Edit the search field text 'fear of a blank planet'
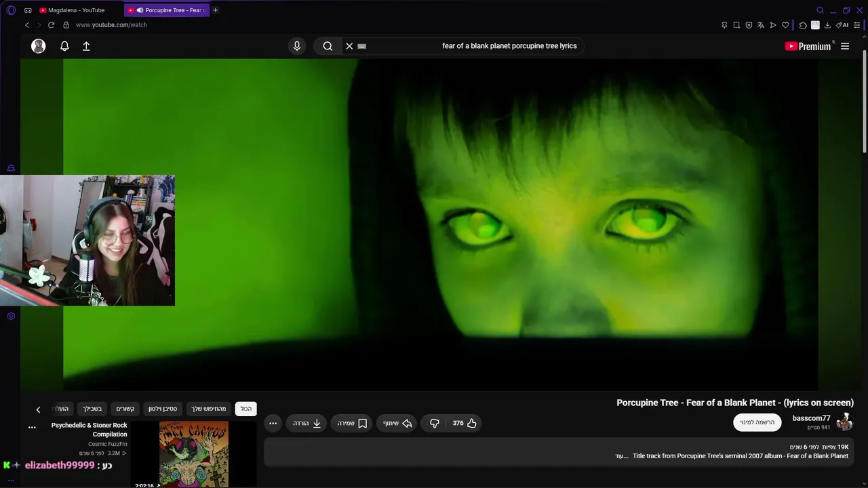 (x=509, y=46)
